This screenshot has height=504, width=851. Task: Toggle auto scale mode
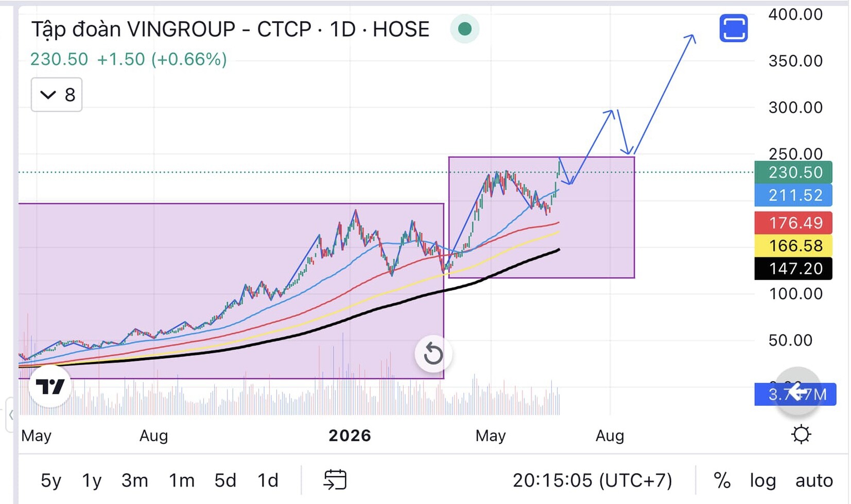tap(814, 480)
